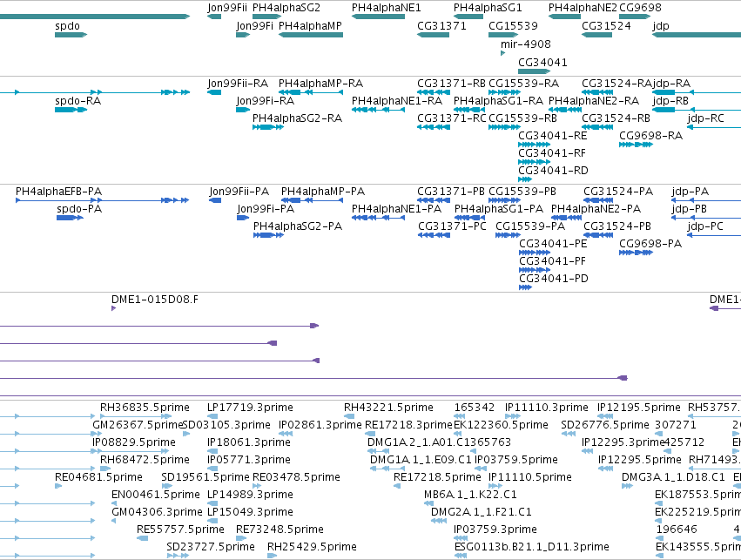Select the PH4alphaSG2-PA protein label
The width and height of the screenshot is (741, 560).
coord(298,226)
